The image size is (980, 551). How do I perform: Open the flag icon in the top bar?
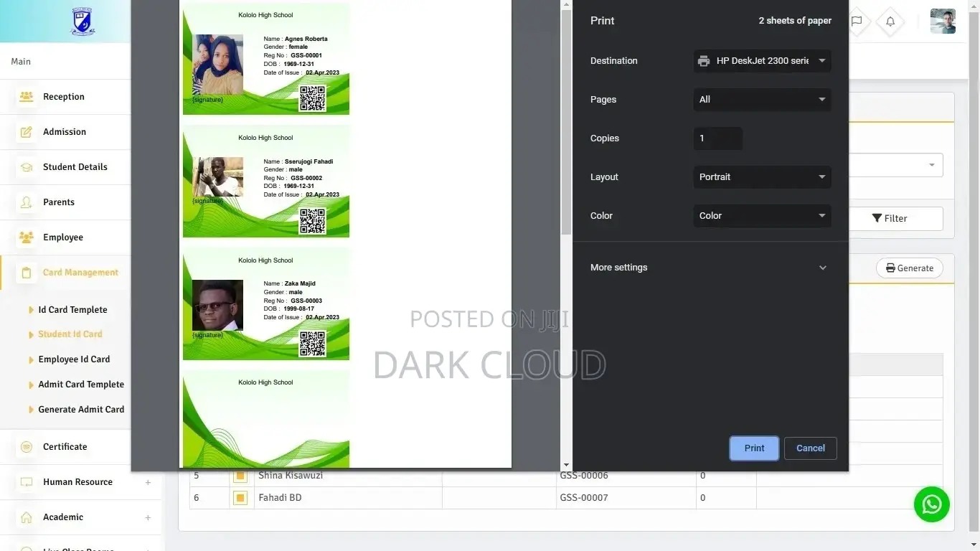coord(857,22)
